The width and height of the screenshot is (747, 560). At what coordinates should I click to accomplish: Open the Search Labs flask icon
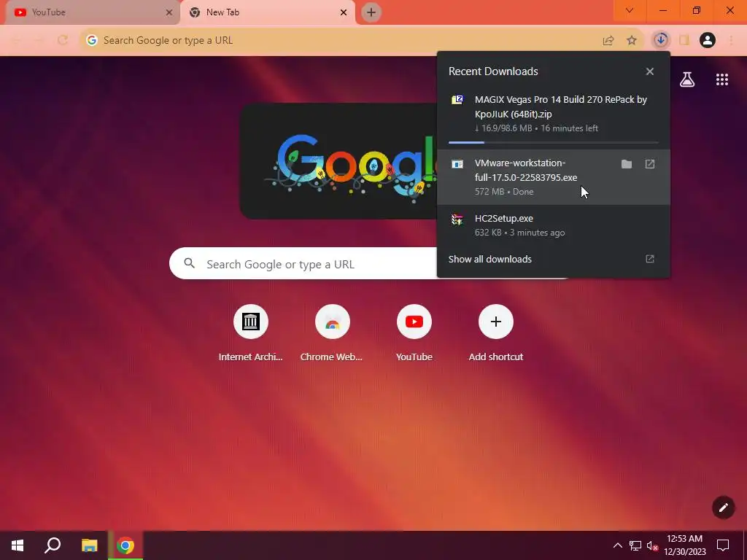(x=687, y=79)
